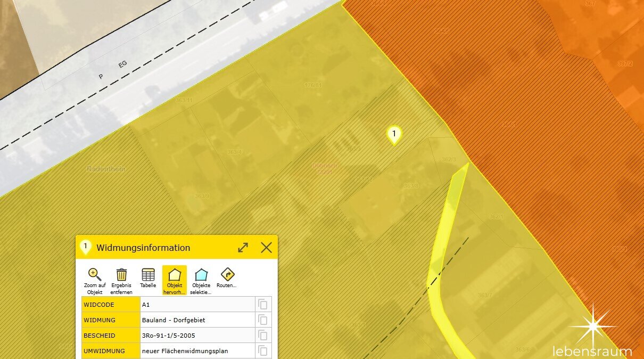Image resolution: width=644 pixels, height=359 pixels.
Task: Close the Widmungsinformation popup
Action: tap(266, 248)
